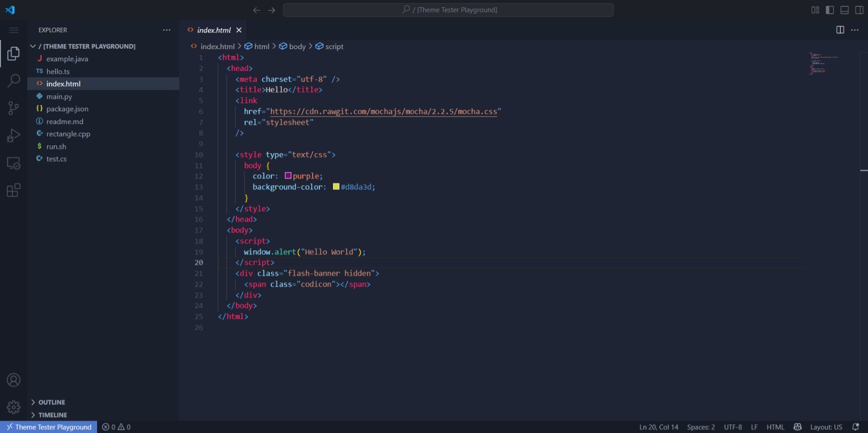Viewport: 868px width, 433px height.
Task: Open the Extensions view
Action: tap(14, 190)
